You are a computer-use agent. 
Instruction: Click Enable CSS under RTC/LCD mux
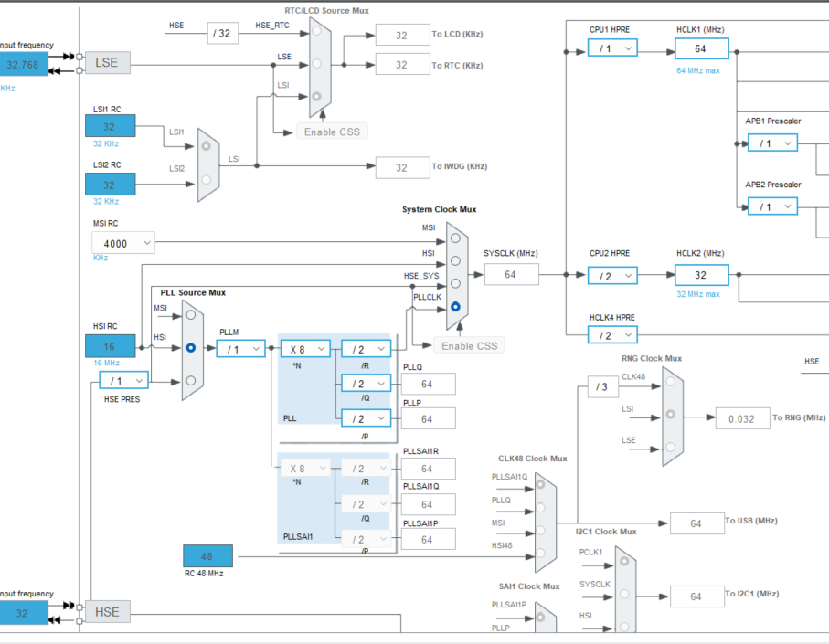pyautogui.click(x=332, y=132)
